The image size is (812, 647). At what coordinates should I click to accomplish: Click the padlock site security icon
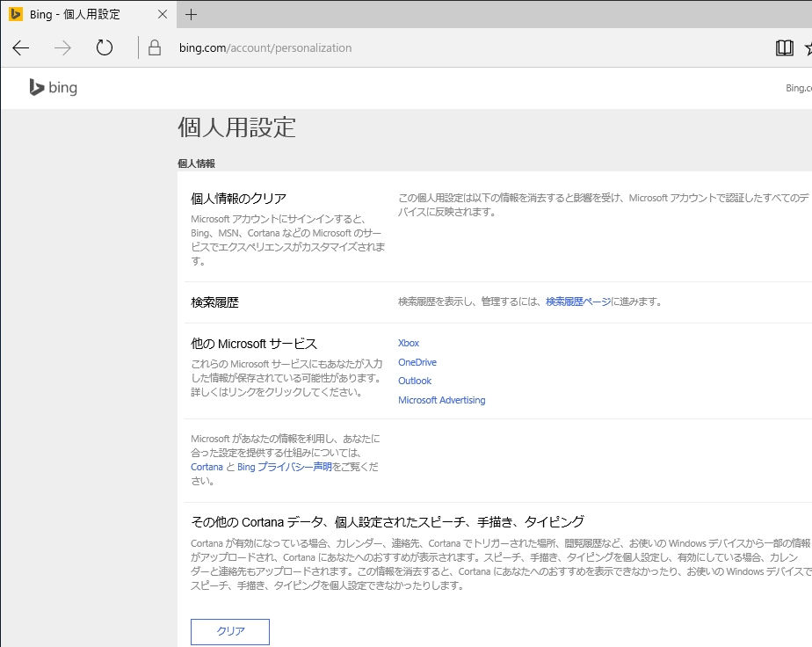point(155,47)
